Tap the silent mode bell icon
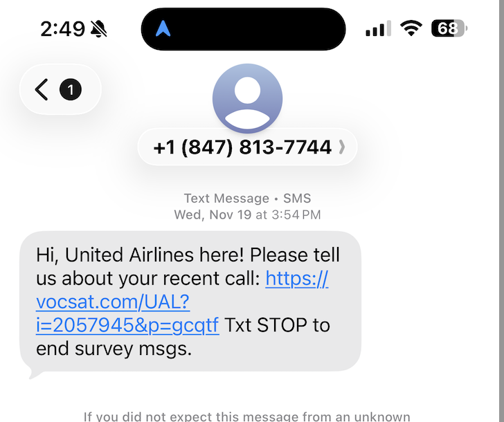The width and height of the screenshot is (504, 422). [98, 29]
